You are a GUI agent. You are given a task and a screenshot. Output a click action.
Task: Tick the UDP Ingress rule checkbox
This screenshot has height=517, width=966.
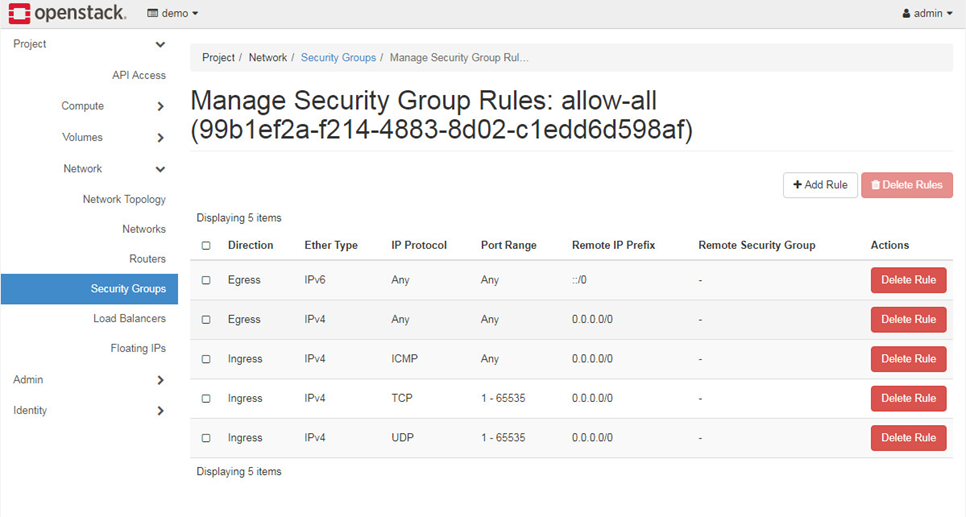click(x=206, y=438)
